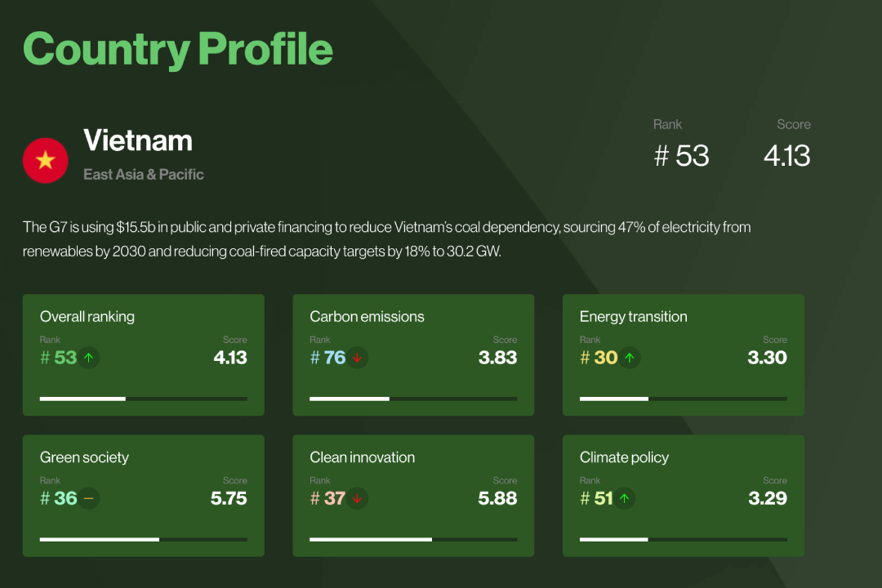The width and height of the screenshot is (882, 588).
Task: Click the Vietnam flag icon
Action: coord(46,160)
